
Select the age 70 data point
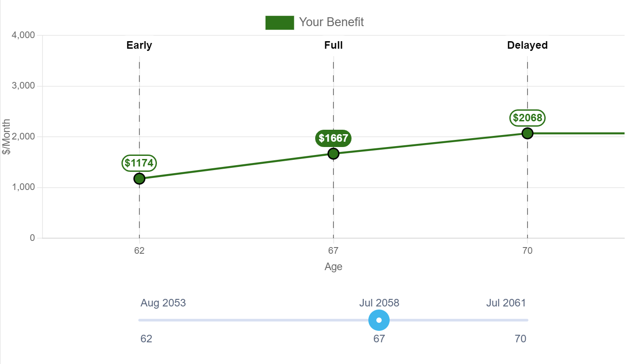(527, 133)
